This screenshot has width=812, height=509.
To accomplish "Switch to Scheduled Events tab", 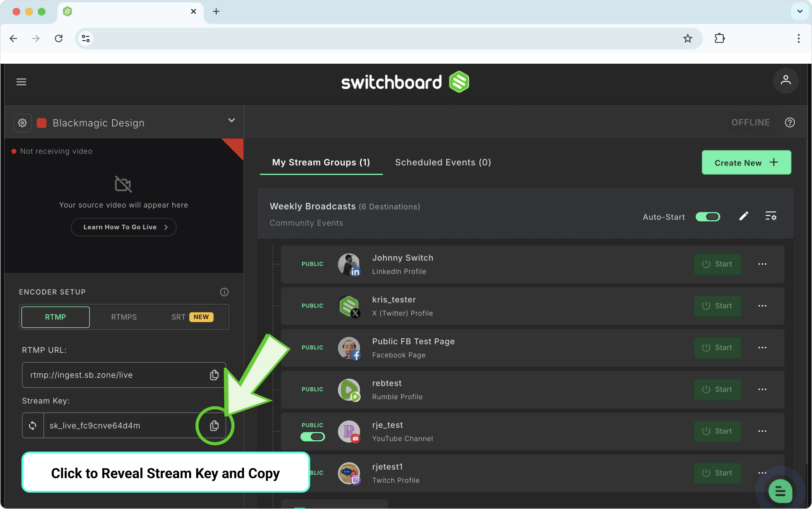I will pos(443,163).
